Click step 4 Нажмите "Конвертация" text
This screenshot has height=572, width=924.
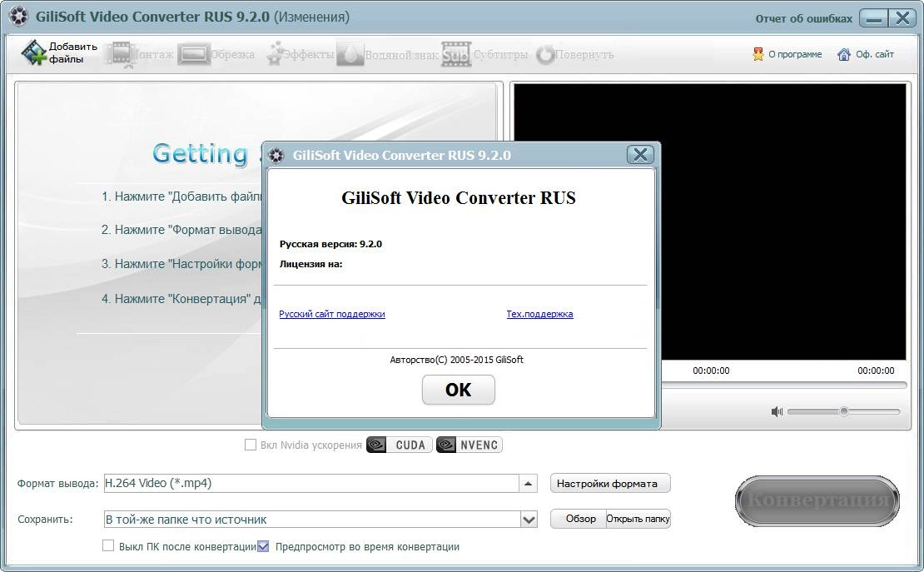click(x=181, y=299)
